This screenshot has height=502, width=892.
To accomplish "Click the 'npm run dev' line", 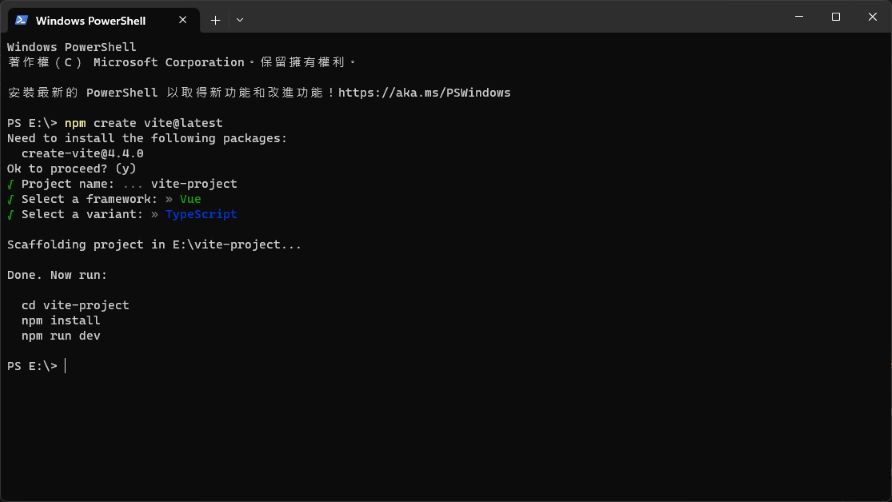I will (61, 336).
